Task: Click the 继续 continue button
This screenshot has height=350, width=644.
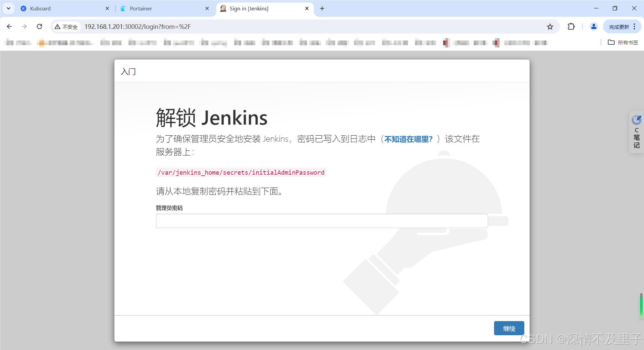Action: pos(509,328)
